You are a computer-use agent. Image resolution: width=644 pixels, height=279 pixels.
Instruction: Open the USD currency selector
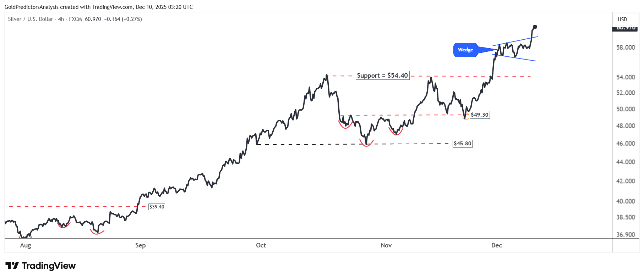click(622, 19)
